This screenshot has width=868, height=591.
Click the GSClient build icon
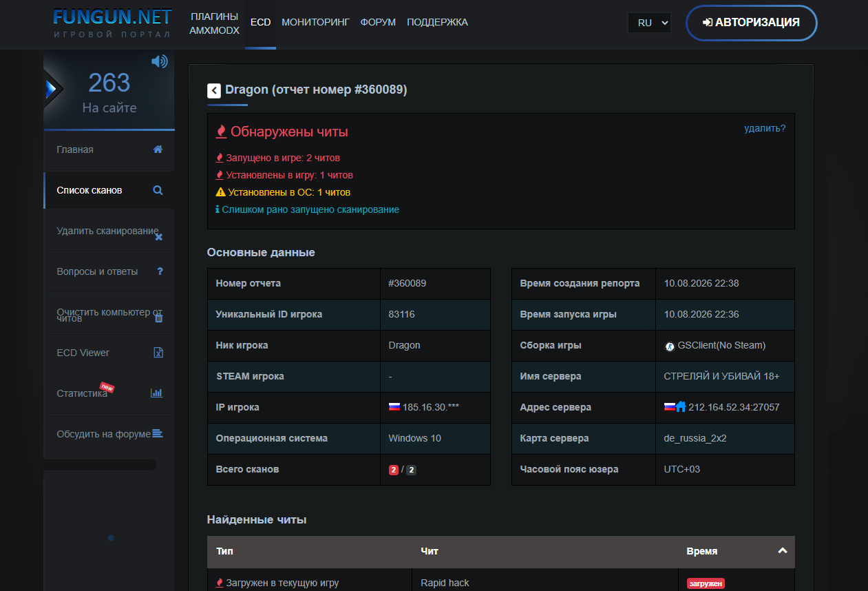[669, 346]
